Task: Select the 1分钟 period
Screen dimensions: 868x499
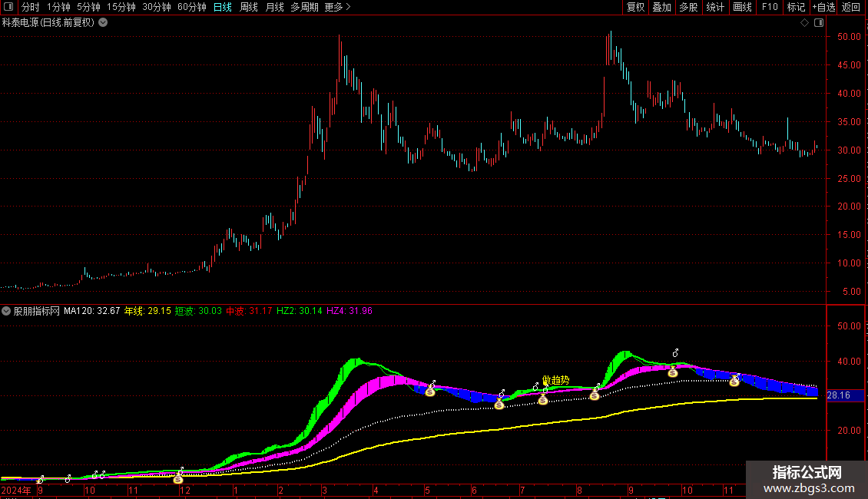Action: [x=58, y=7]
